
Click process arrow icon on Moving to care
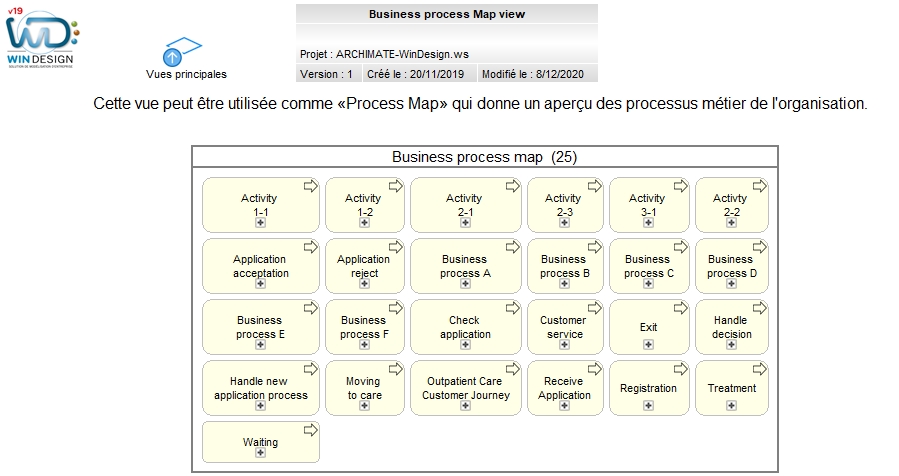pos(396,369)
